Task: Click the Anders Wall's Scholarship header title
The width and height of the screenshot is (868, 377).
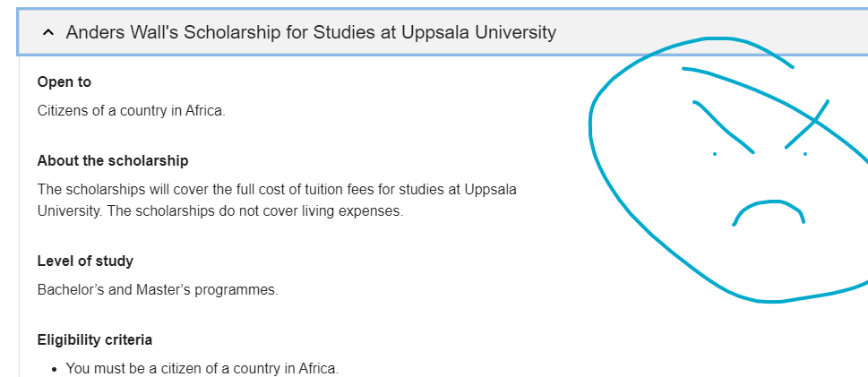Action: [x=311, y=32]
